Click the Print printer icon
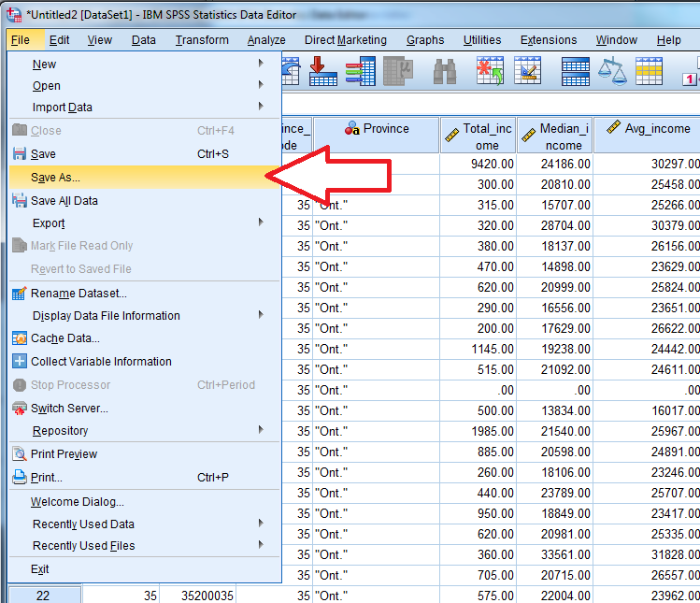This screenshot has width=700, height=603. pos(20,477)
